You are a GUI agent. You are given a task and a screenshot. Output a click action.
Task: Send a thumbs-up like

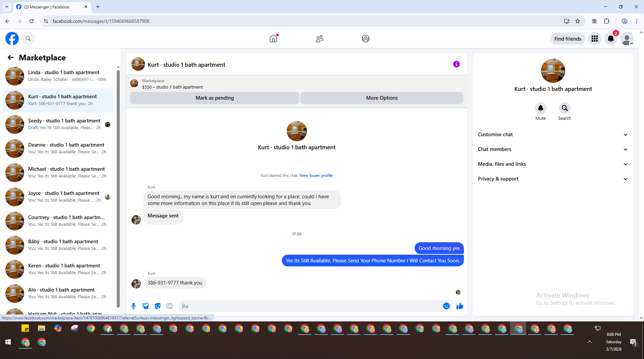[460, 306]
